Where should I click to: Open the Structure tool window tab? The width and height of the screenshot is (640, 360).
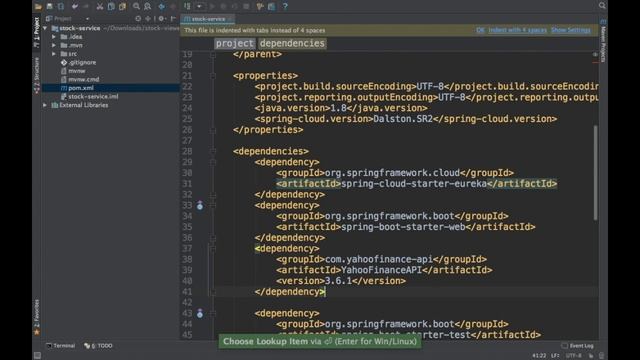tap(37, 75)
